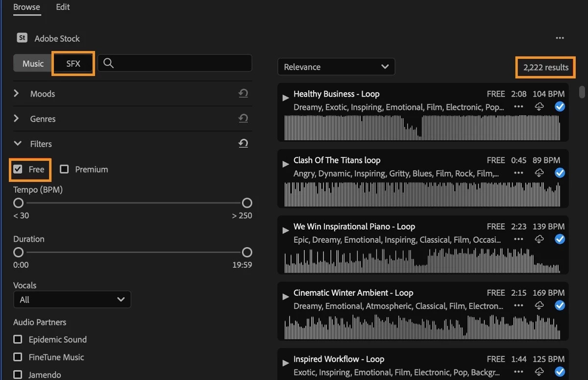Image resolution: width=588 pixels, height=380 pixels.
Task: Focus the Adobe Stock search field
Action: [x=175, y=63]
